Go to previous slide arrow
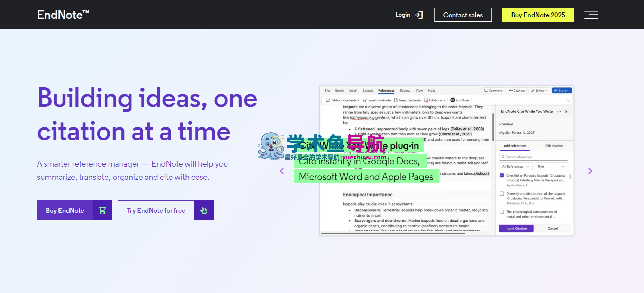 [x=282, y=171]
